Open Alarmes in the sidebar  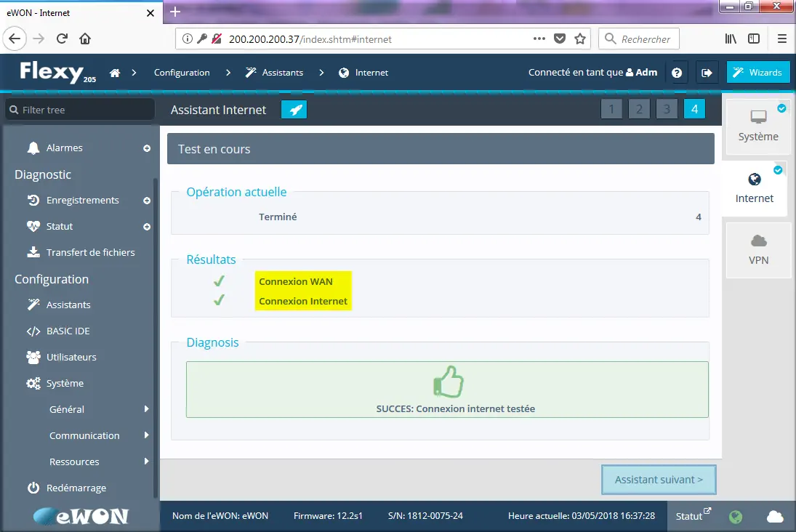pos(64,148)
